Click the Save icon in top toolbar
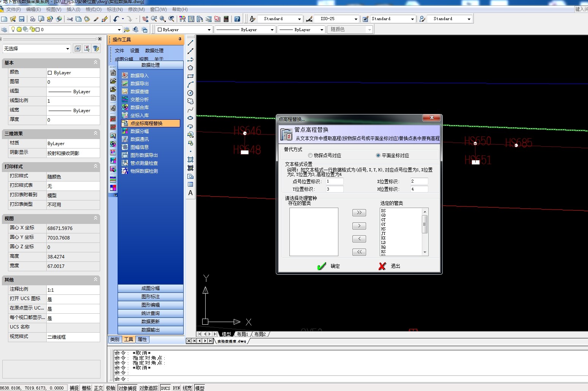Viewport: 588px width, 391px height. coord(22,19)
